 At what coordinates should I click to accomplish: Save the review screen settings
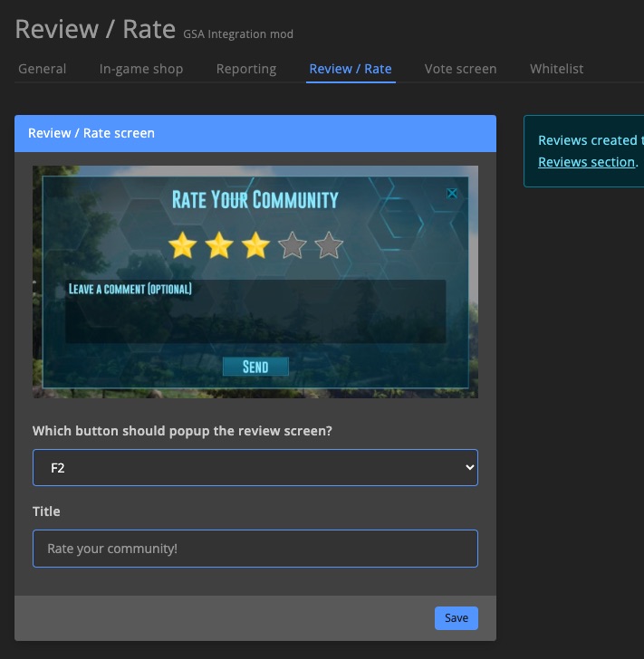(x=457, y=617)
